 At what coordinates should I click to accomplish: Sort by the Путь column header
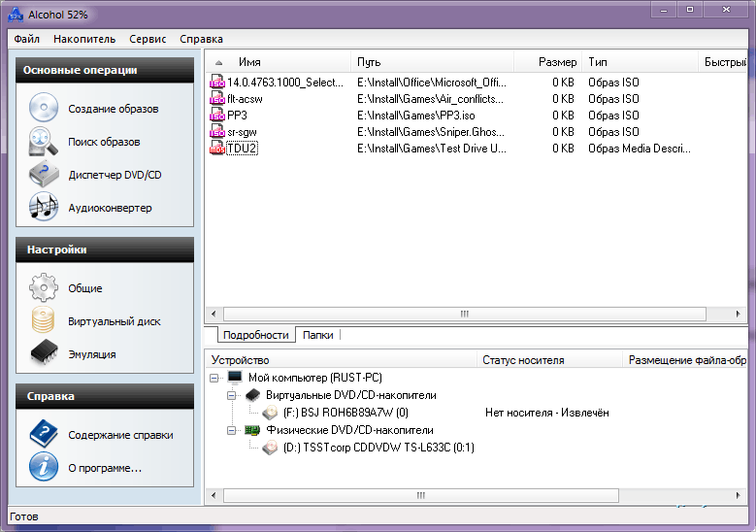pyautogui.click(x=433, y=62)
